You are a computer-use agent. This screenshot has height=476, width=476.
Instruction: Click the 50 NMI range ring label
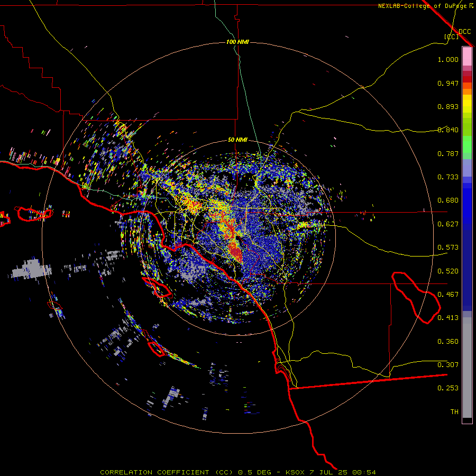(x=237, y=140)
